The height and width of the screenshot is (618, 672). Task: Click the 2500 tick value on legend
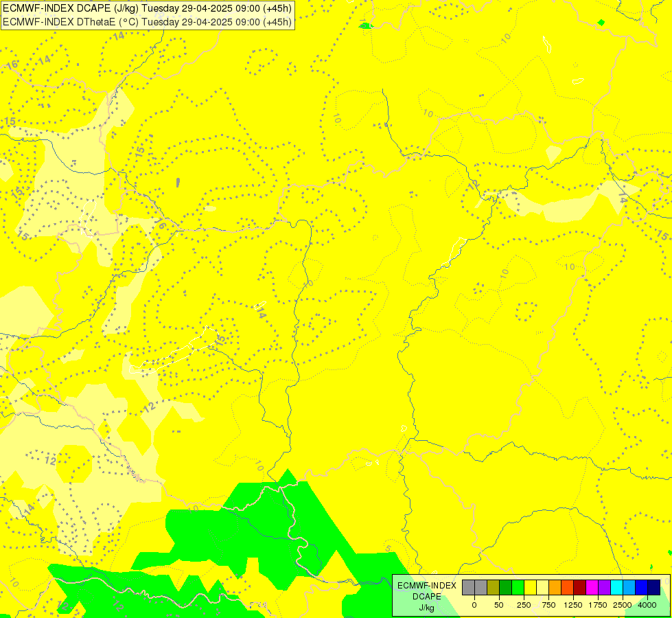623,605
